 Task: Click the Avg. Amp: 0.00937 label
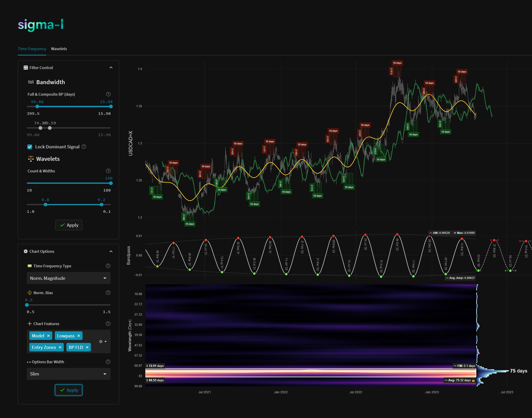coord(460,278)
